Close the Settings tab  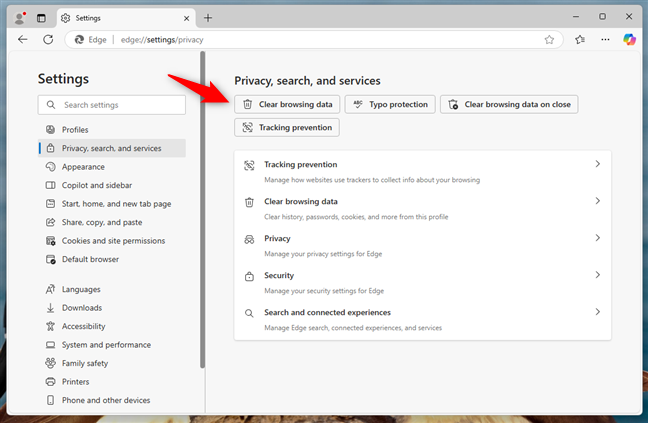186,18
